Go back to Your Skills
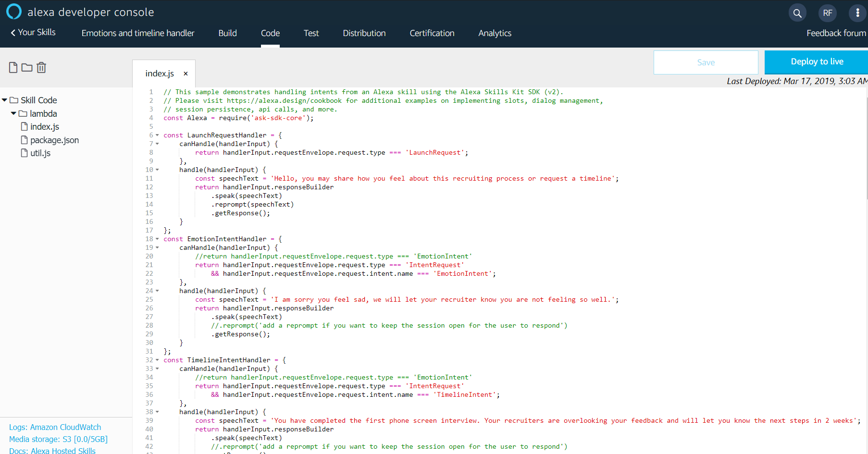Image resolution: width=868 pixels, height=454 pixels. coord(33,32)
